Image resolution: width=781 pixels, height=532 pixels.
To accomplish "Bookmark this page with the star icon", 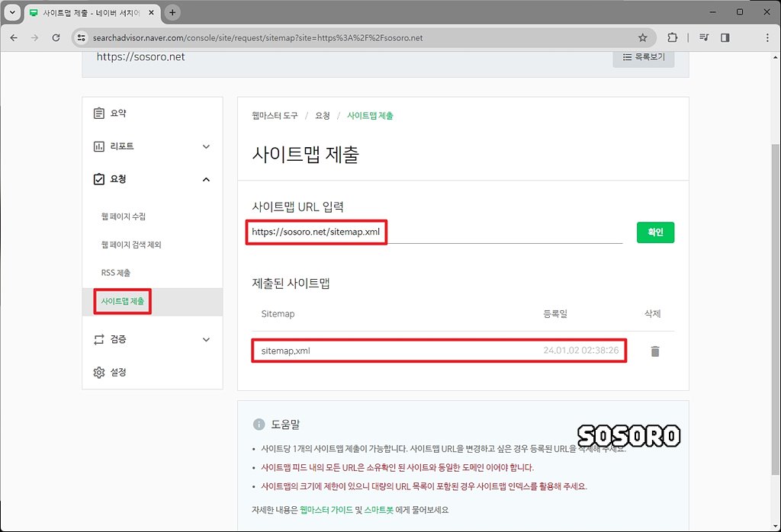I will [x=642, y=38].
